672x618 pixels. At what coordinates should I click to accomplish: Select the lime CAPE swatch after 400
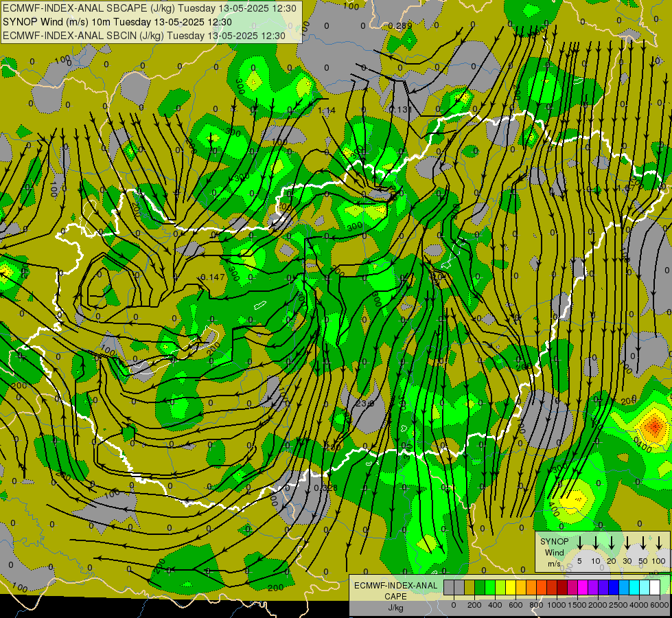pos(500,588)
